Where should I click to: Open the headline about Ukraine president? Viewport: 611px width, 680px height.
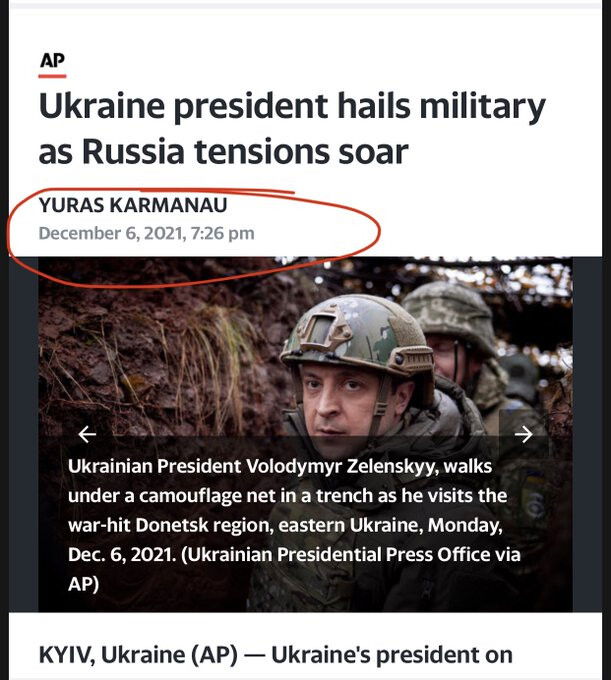(x=291, y=129)
